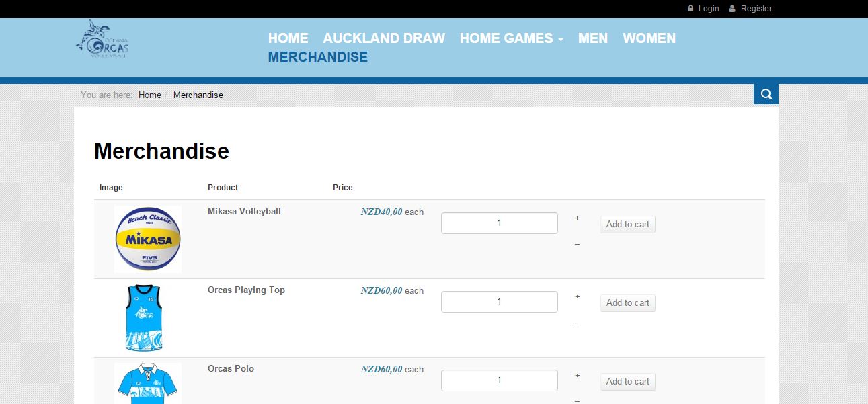Add Orcas Polo to cart

tap(628, 382)
